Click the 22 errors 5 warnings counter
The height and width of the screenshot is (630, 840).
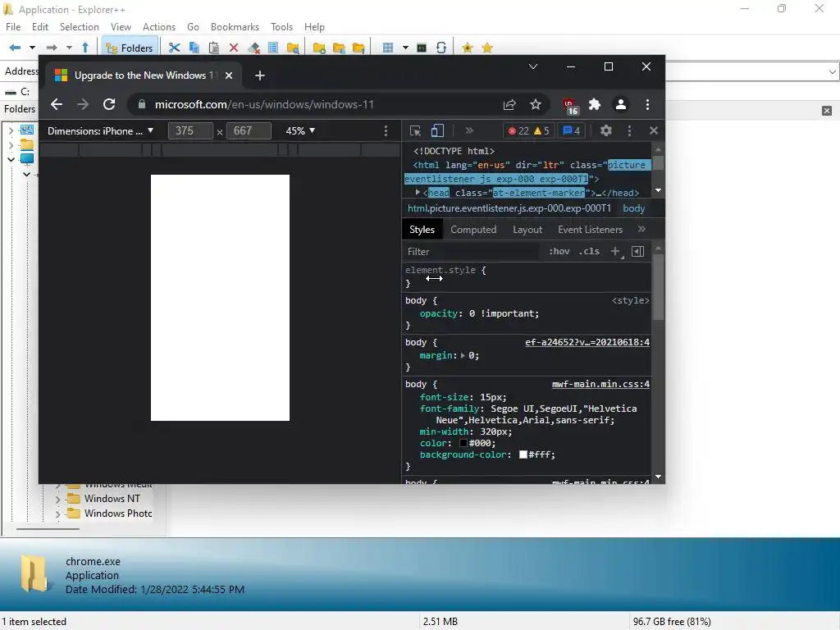[x=528, y=130]
